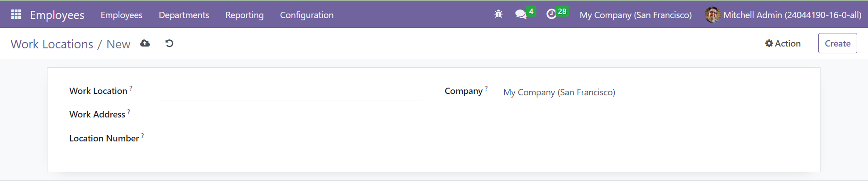
Task: Show help tooltip next to Location Number
Action: (142, 136)
